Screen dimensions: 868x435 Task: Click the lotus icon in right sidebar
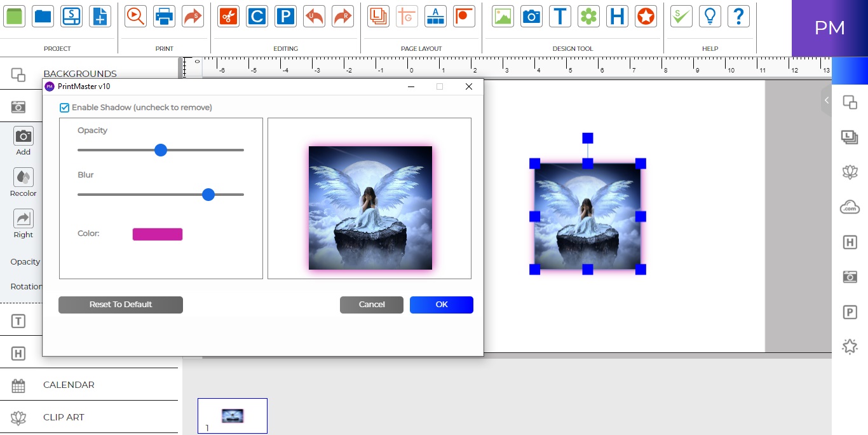pyautogui.click(x=850, y=171)
